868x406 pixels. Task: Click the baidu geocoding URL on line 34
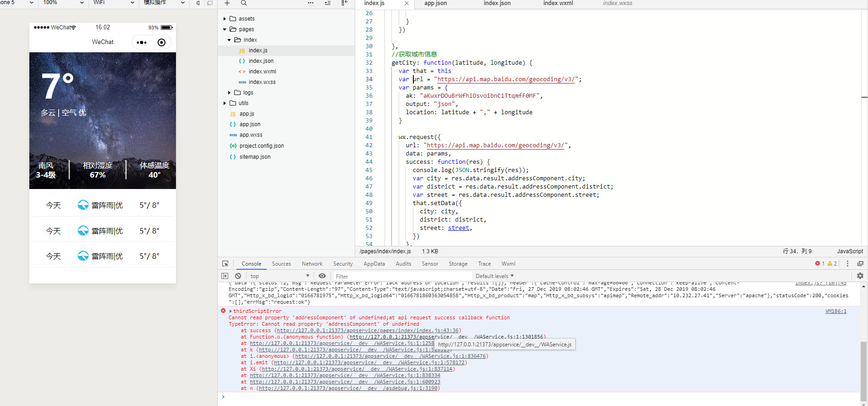[506, 79]
